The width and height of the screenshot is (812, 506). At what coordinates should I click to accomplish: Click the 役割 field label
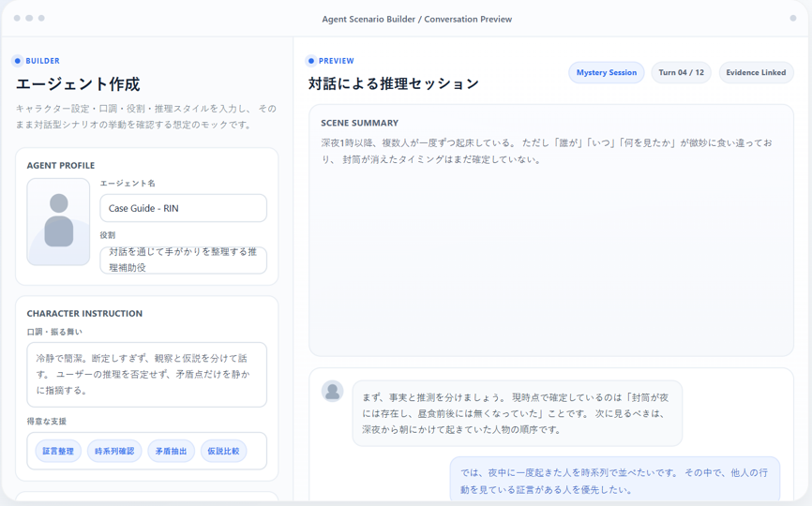[x=108, y=235]
